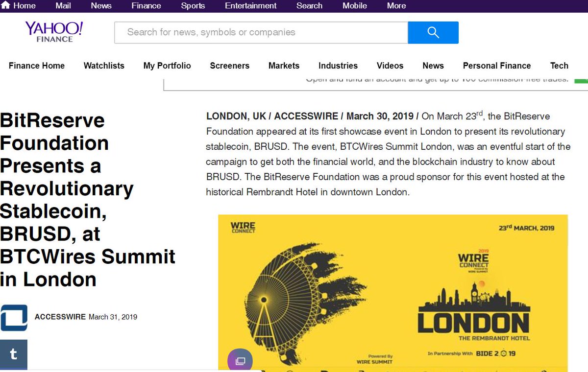Open the purple image gallery icon
Screen dimensions: 588x372
[x=240, y=361]
